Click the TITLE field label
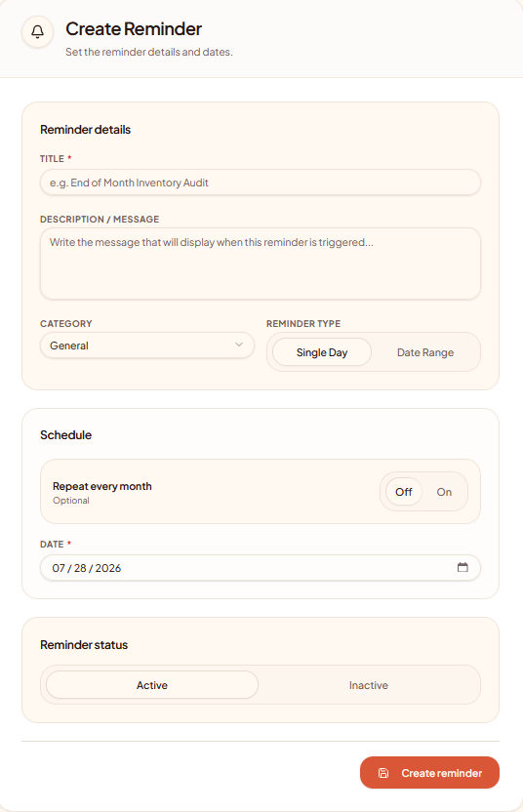Image resolution: width=523 pixels, height=812 pixels. click(52, 158)
